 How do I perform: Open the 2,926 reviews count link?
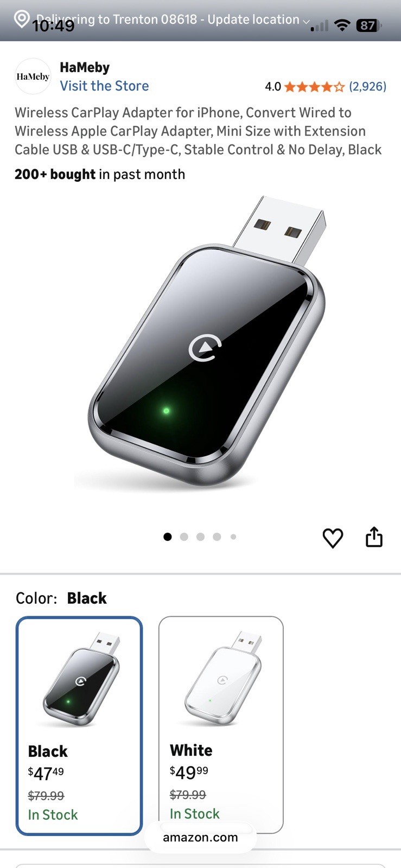coord(367,86)
